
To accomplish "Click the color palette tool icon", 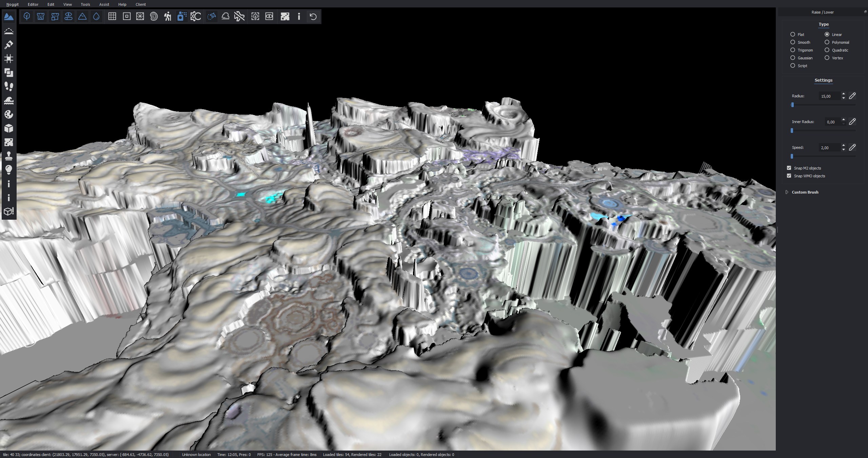I will [x=9, y=114].
